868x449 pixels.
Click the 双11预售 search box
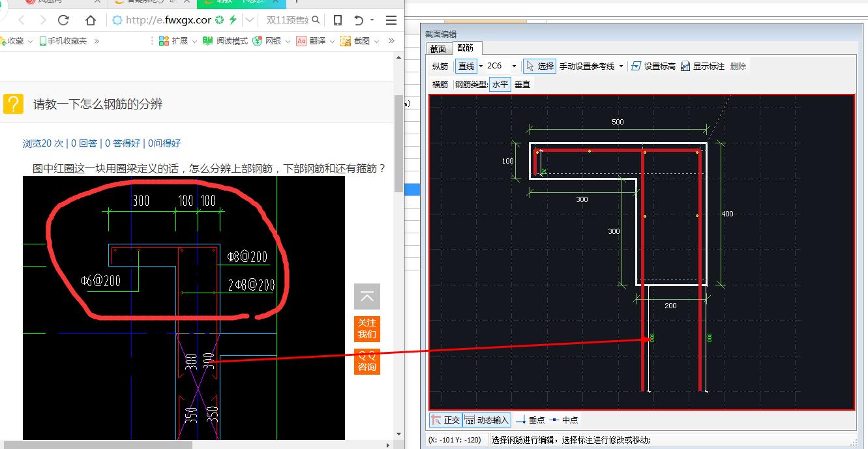288,20
